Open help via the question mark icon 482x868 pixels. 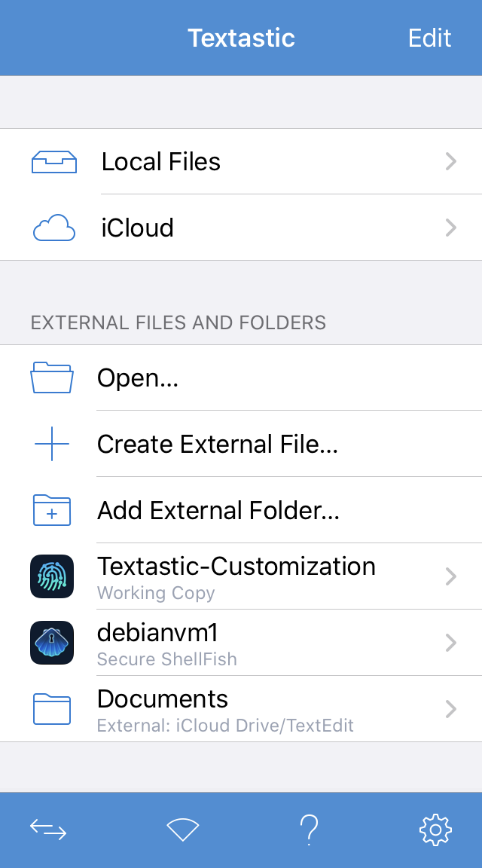(309, 830)
